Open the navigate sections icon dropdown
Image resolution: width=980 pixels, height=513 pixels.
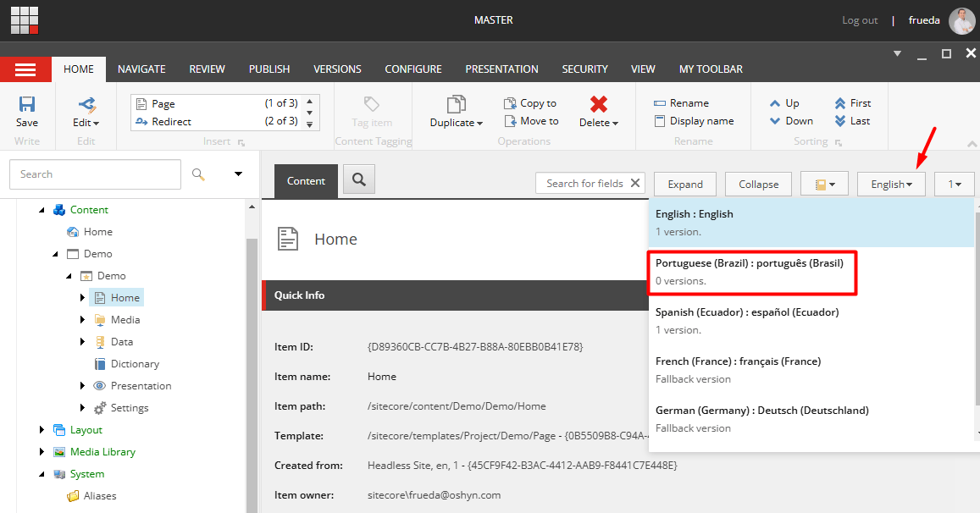pyautogui.click(x=824, y=185)
